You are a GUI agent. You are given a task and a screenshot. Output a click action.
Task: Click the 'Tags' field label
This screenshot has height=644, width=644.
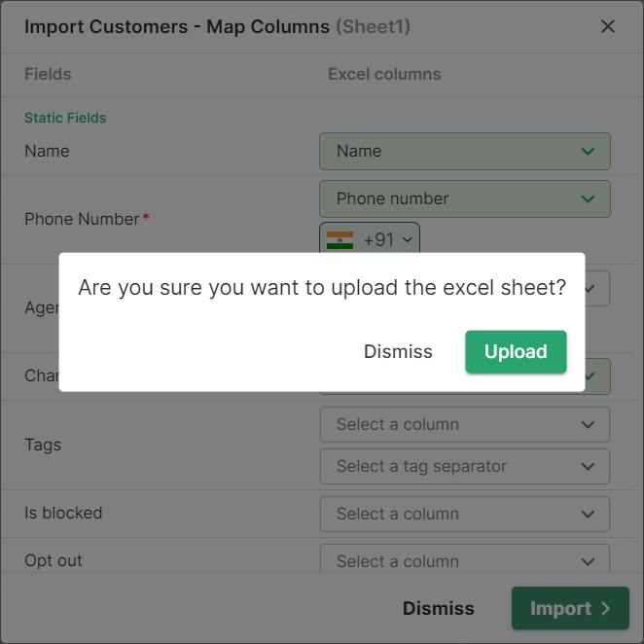coord(43,445)
